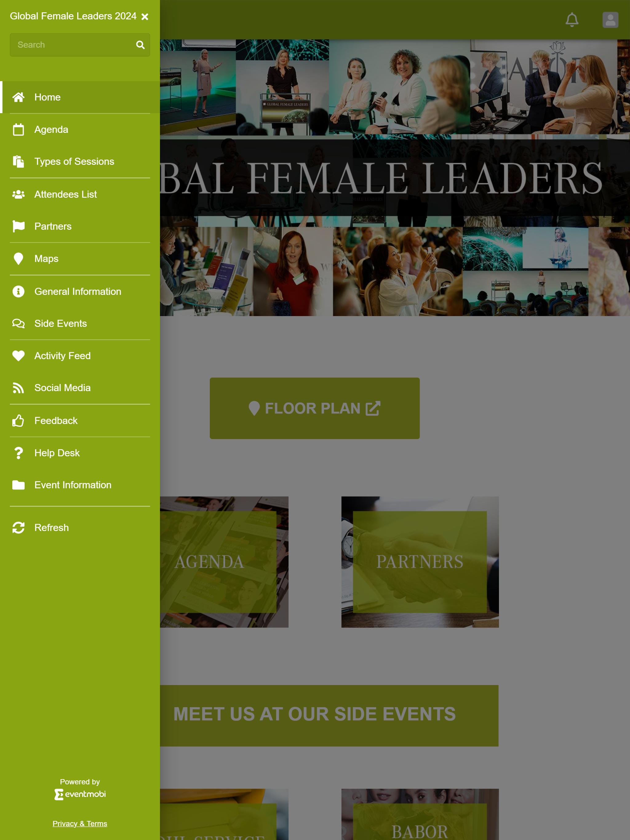Viewport: 630px width, 840px height.
Task: Open the notifications bell icon
Action: pos(572,20)
